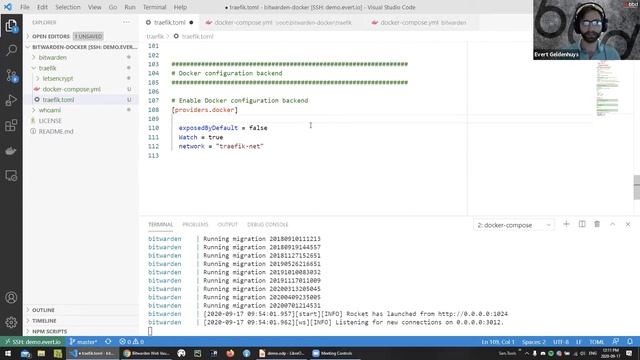Image resolution: width=640 pixels, height=360 pixels.
Task: Collapse the BITWARDEN-DOCKER workspace folder
Action: pyautogui.click(x=82, y=47)
